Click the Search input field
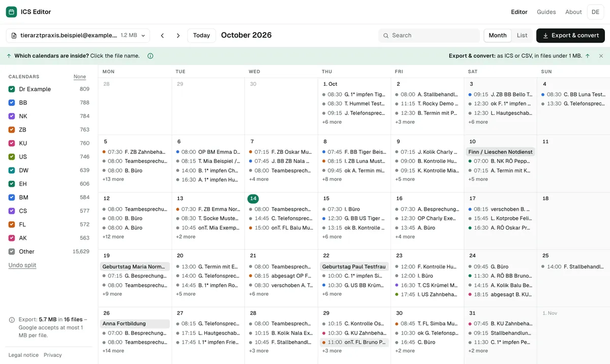Image resolution: width=610 pixels, height=364 pixels. (x=429, y=36)
